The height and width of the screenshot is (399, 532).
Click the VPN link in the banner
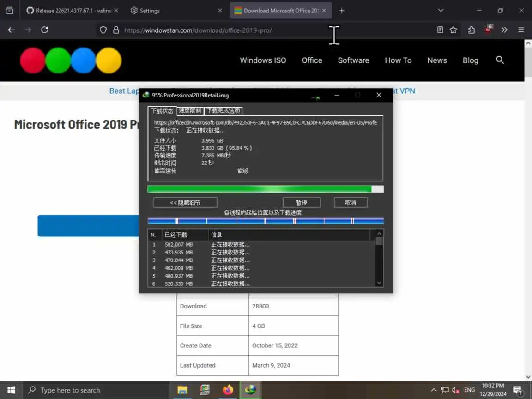[404, 91]
